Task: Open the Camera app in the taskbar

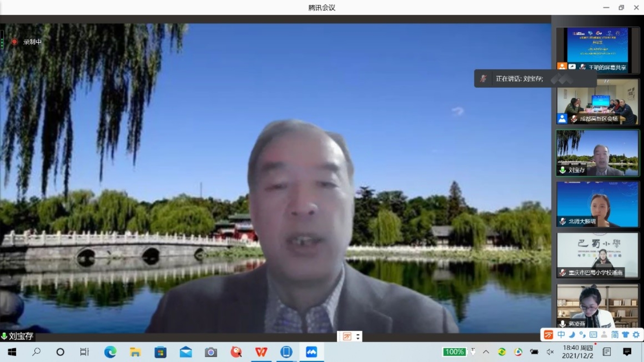Action: (x=210, y=352)
